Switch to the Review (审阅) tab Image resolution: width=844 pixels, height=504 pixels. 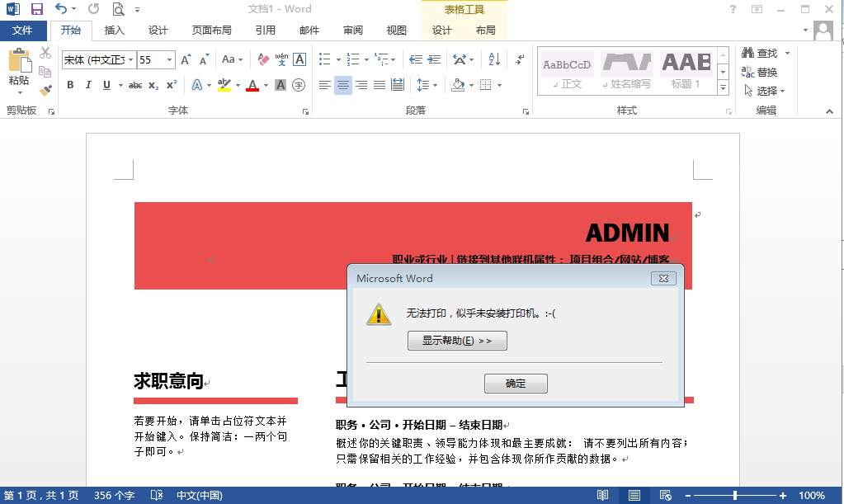click(352, 31)
